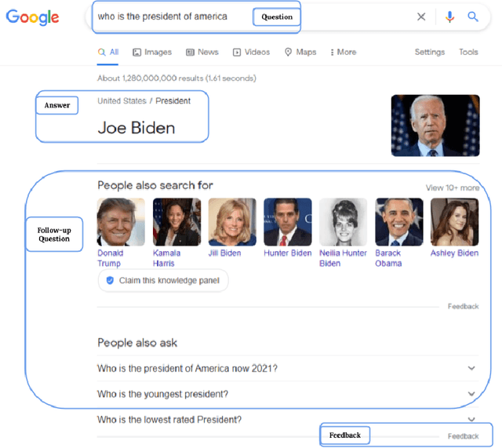Open the Videos results tab
Viewport: 502px width, 448px height.
coord(251,52)
